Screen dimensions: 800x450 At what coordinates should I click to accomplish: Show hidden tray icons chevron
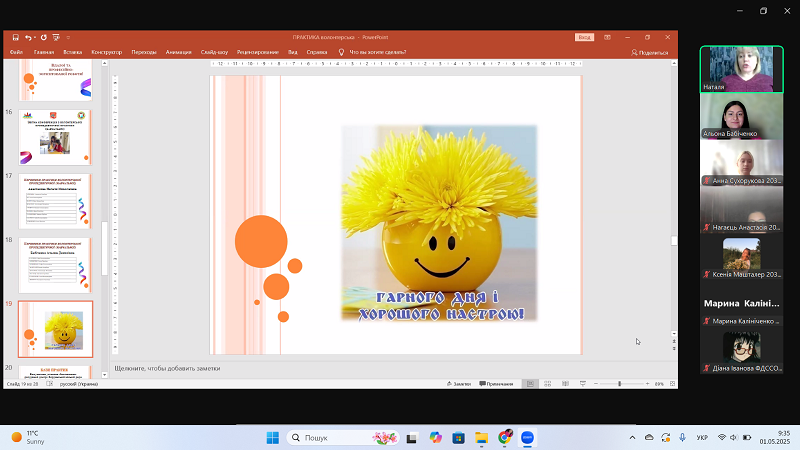pyautogui.click(x=632, y=438)
